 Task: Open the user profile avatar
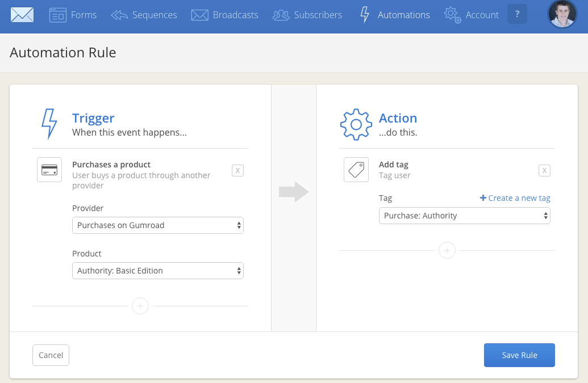(x=562, y=15)
